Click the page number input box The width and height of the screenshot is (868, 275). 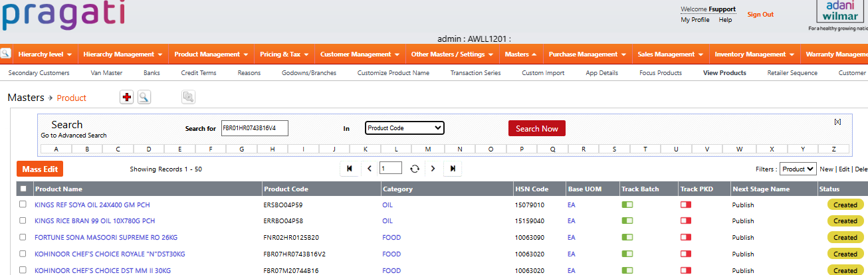click(x=391, y=169)
